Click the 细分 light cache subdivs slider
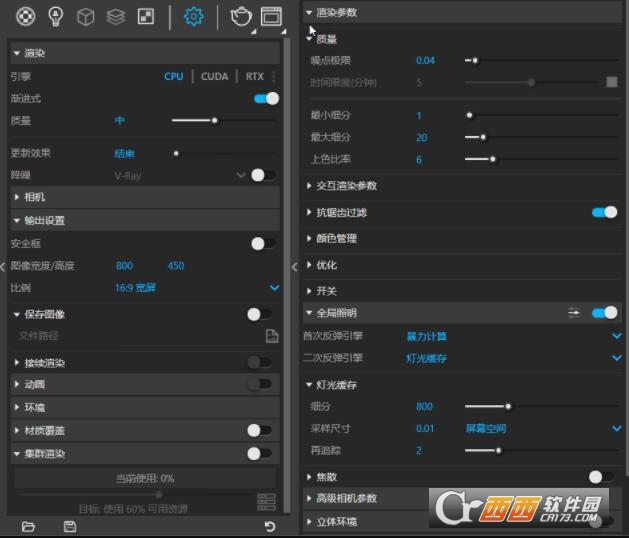Viewport: 629px width, 538px height. click(x=508, y=406)
